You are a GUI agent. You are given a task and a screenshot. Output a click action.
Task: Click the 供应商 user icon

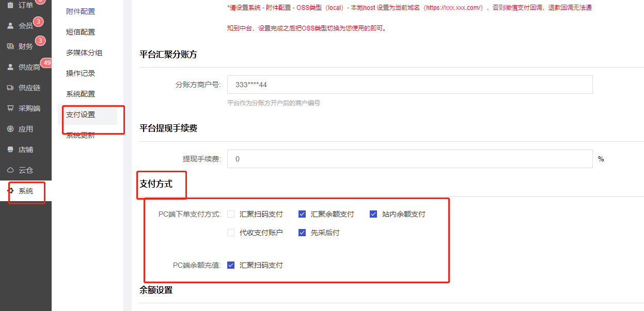pos(10,67)
